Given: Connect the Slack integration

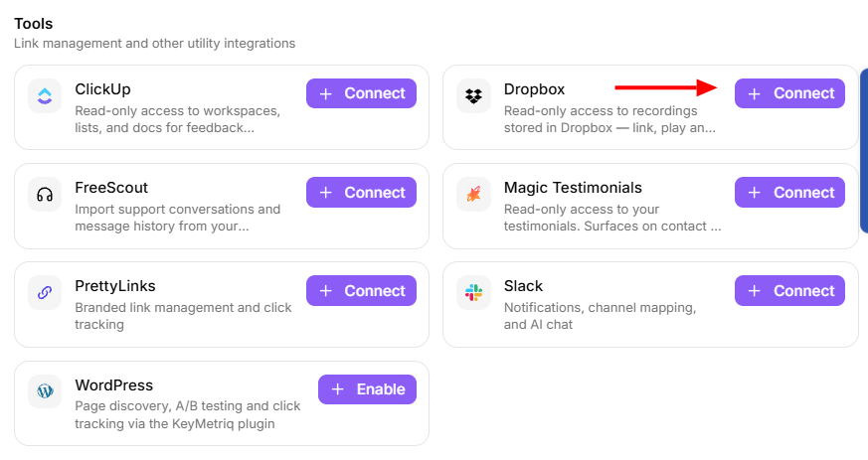Looking at the screenshot, I should [x=789, y=291].
